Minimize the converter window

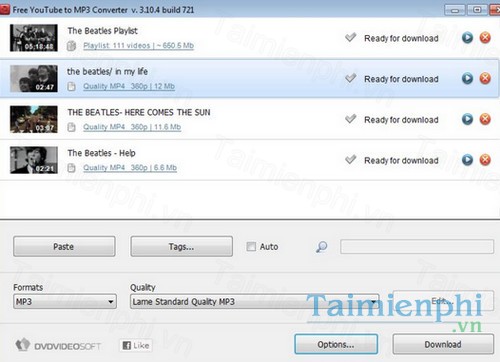455,10
